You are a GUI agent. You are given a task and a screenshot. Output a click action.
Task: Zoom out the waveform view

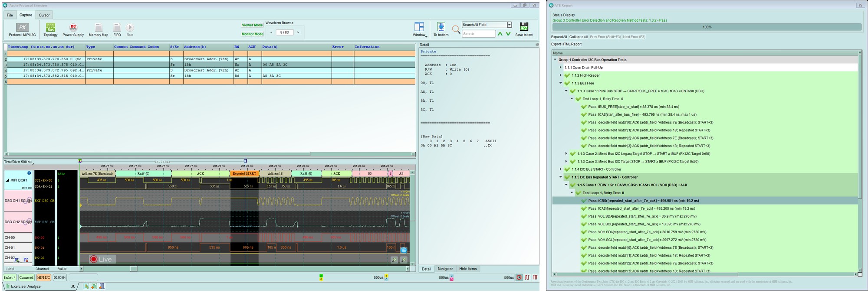pos(394,260)
